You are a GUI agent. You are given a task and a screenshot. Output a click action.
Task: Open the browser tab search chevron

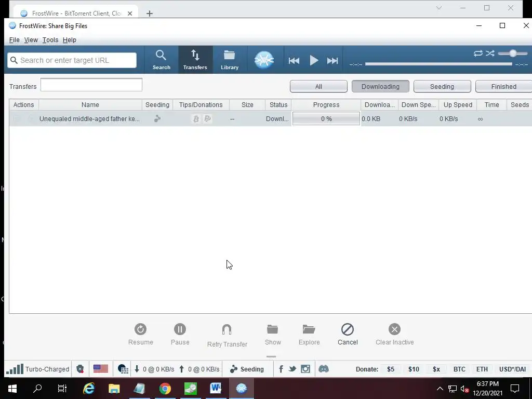(x=438, y=8)
